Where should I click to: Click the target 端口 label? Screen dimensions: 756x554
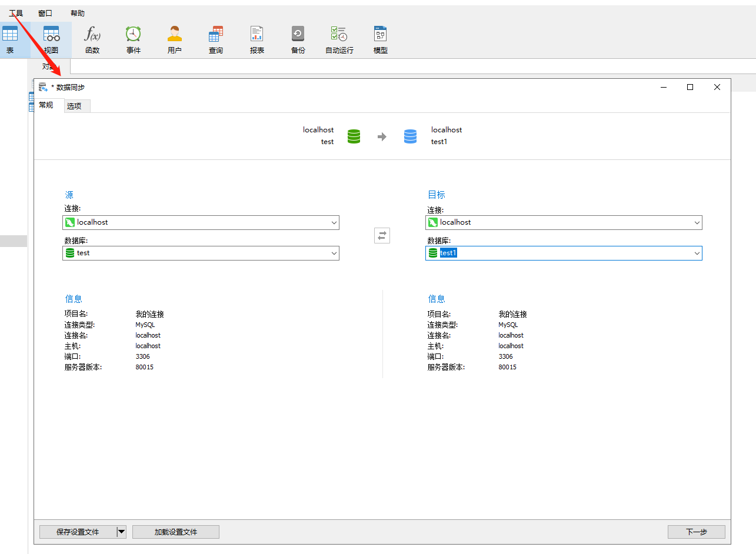pos(435,356)
